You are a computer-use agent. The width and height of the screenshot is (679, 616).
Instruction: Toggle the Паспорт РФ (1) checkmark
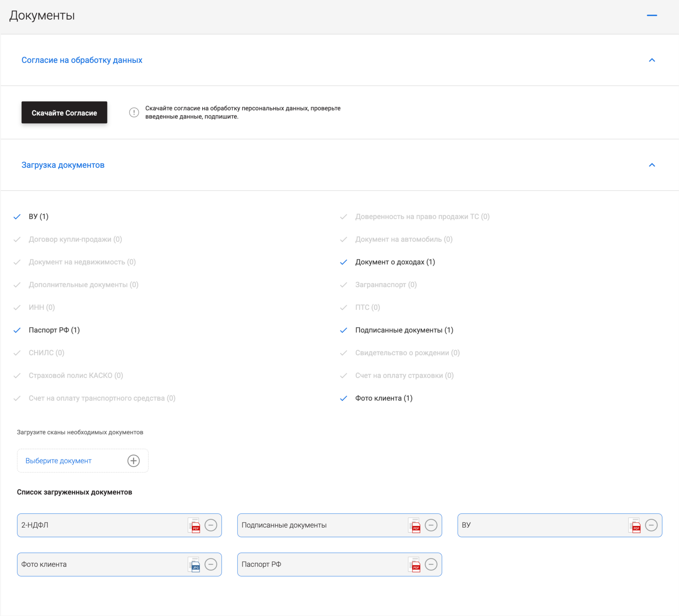tap(17, 330)
